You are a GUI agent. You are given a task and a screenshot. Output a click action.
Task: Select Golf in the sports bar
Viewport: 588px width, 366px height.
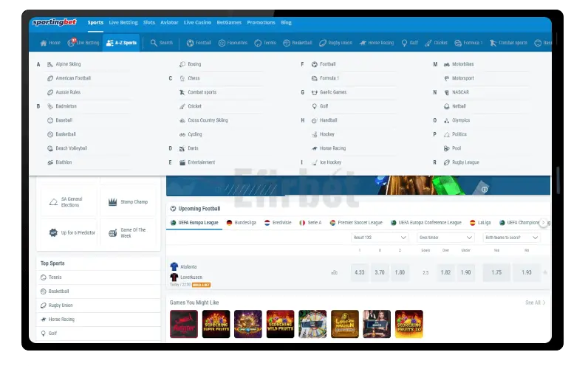coord(409,43)
